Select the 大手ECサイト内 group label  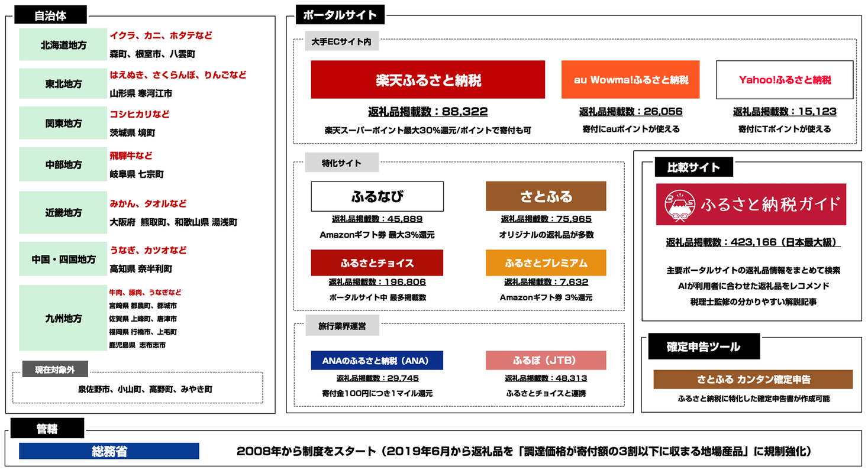point(341,42)
